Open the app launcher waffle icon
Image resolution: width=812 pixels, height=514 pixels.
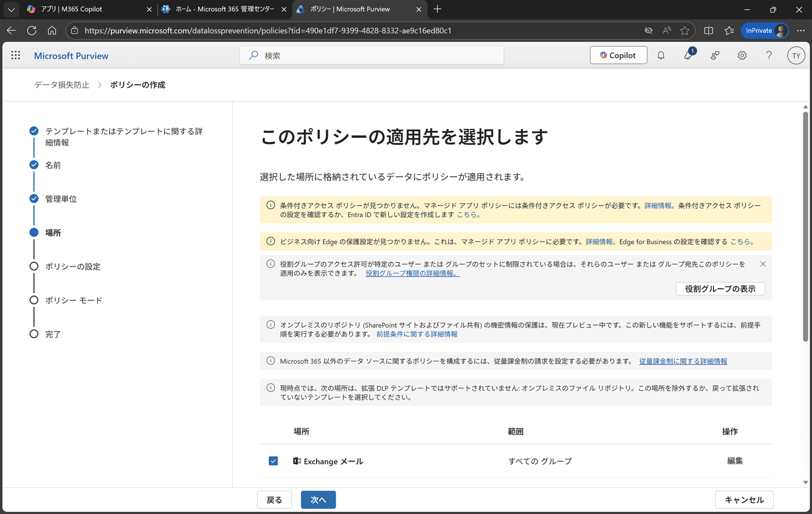(x=16, y=55)
